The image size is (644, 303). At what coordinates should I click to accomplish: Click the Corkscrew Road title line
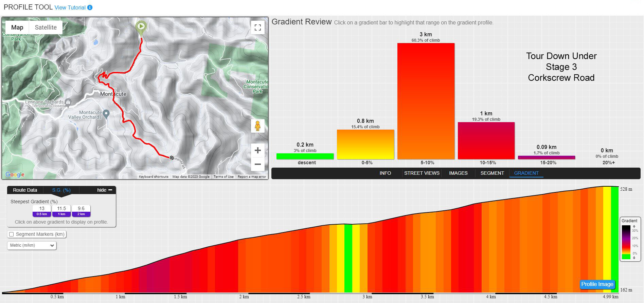pyautogui.click(x=561, y=78)
